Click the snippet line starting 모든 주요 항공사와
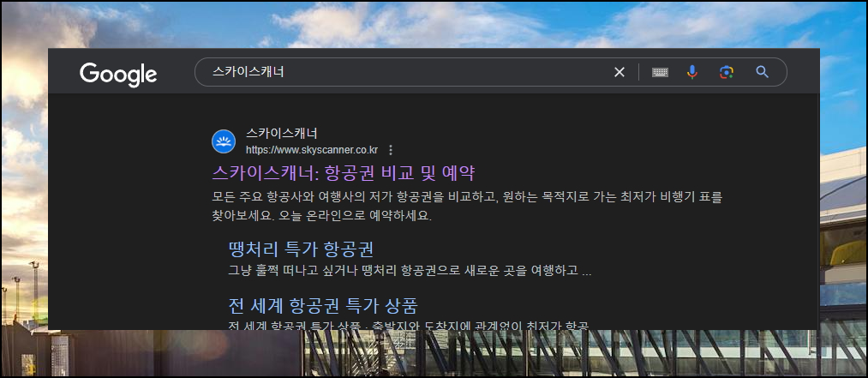Image resolution: width=868 pixels, height=378 pixels. coord(467,197)
